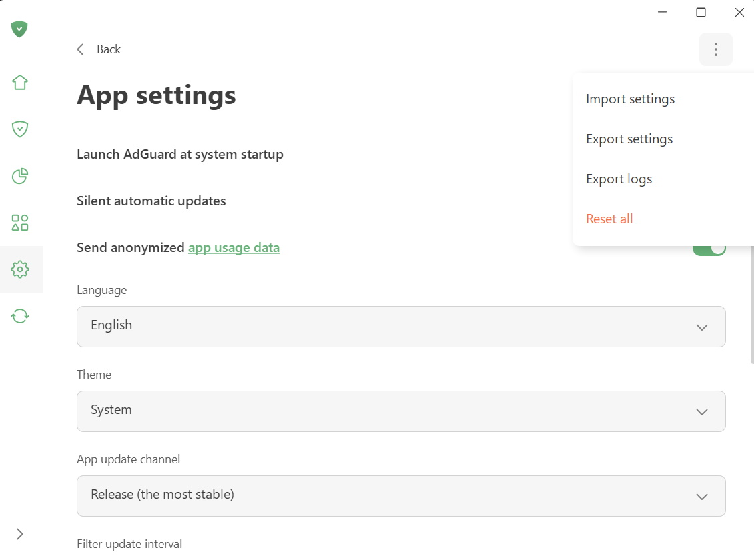754x560 pixels.
Task: Click the 'Filter update interval' label
Action: [129, 544]
